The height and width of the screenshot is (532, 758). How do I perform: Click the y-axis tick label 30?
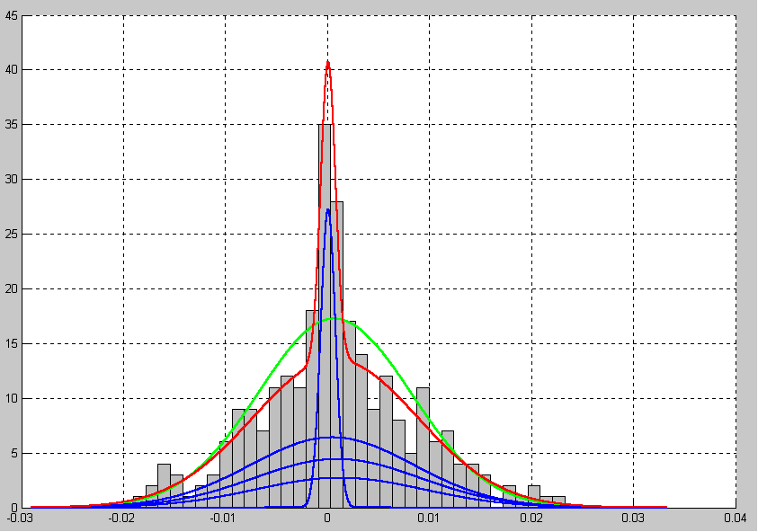point(11,179)
